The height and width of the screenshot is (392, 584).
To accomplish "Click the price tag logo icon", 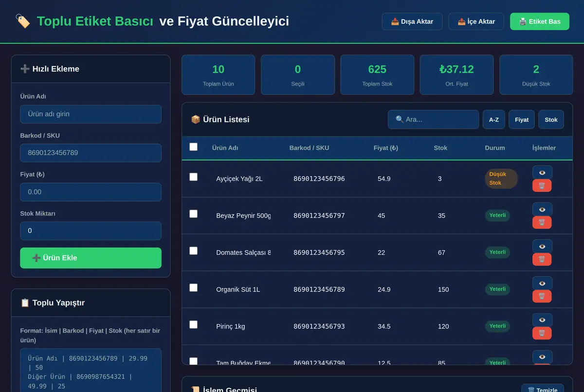I will pos(23,21).
